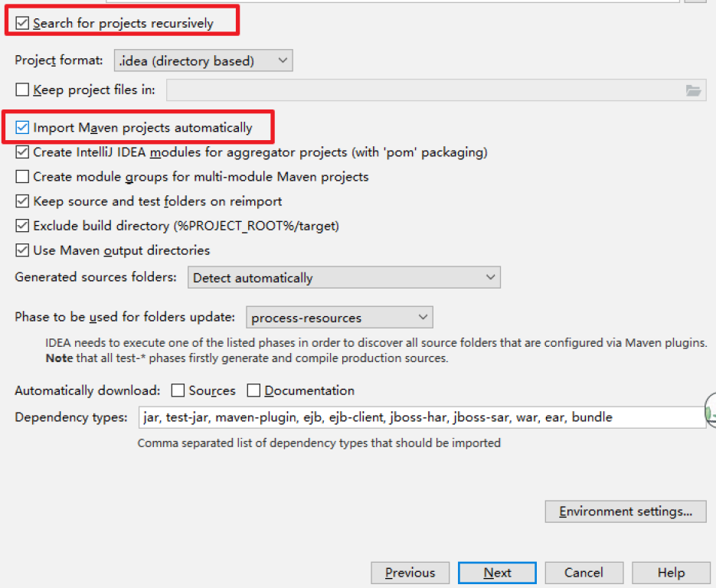Toggle Create IntelliJ IDEA modules for aggregator projects
The image size is (716, 588).
[x=22, y=152]
